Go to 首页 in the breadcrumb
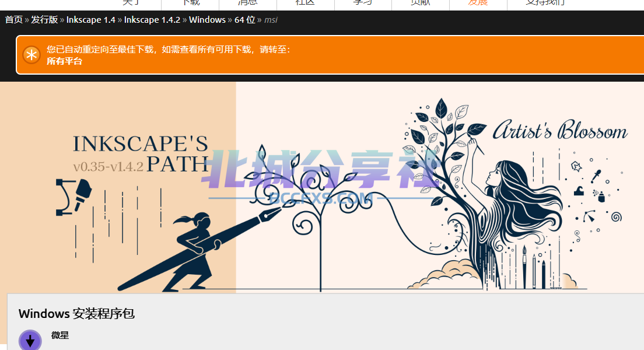The height and width of the screenshot is (350, 644). click(x=13, y=20)
